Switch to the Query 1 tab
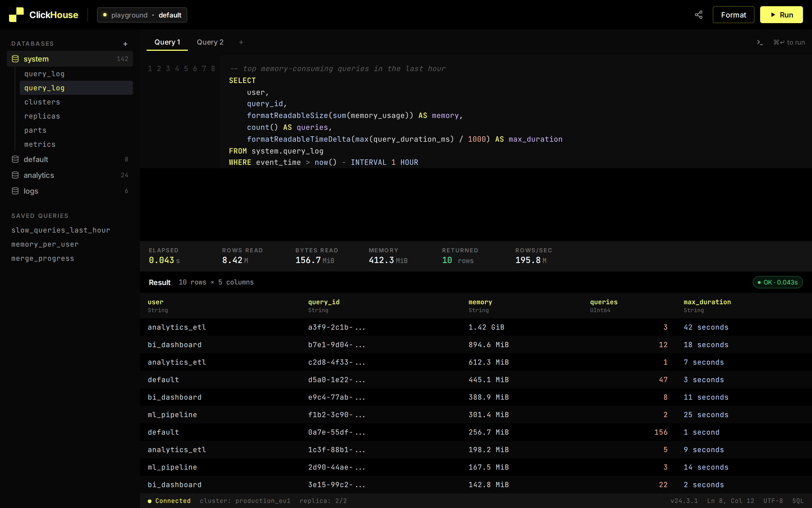The width and height of the screenshot is (812, 508). (x=167, y=42)
